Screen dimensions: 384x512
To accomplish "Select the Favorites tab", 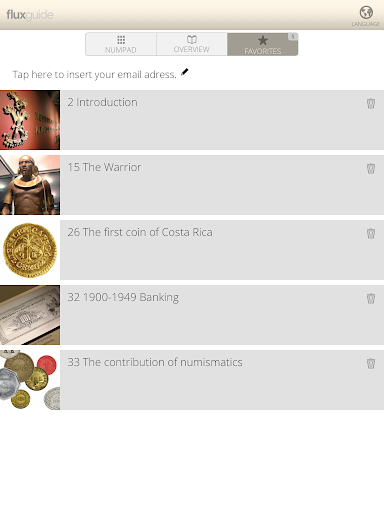I will [263, 44].
